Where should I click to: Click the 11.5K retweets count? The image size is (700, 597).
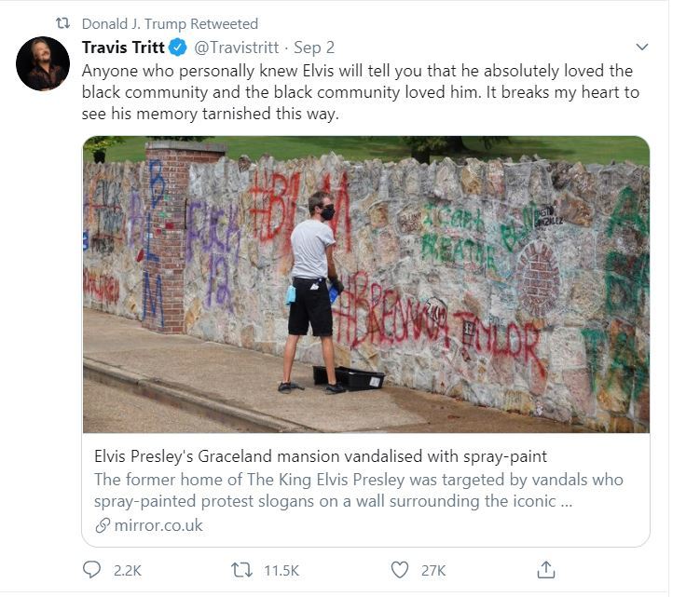coord(281,571)
